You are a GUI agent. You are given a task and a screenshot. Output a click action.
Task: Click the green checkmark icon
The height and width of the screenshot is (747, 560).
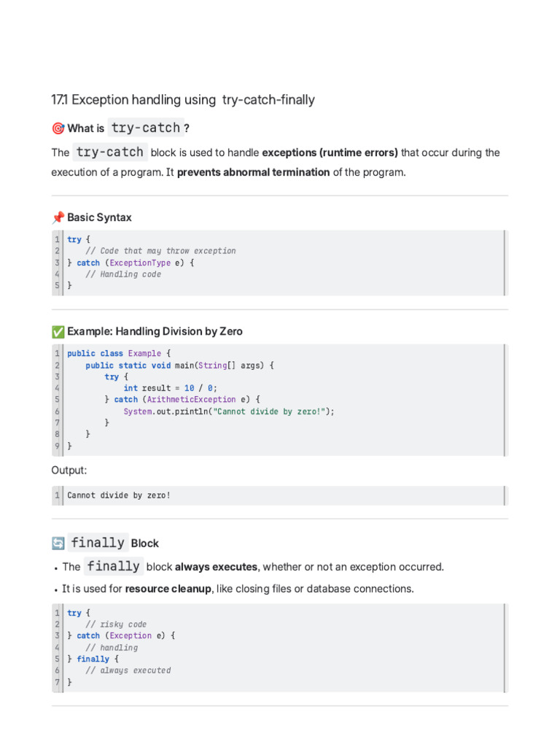(x=58, y=331)
